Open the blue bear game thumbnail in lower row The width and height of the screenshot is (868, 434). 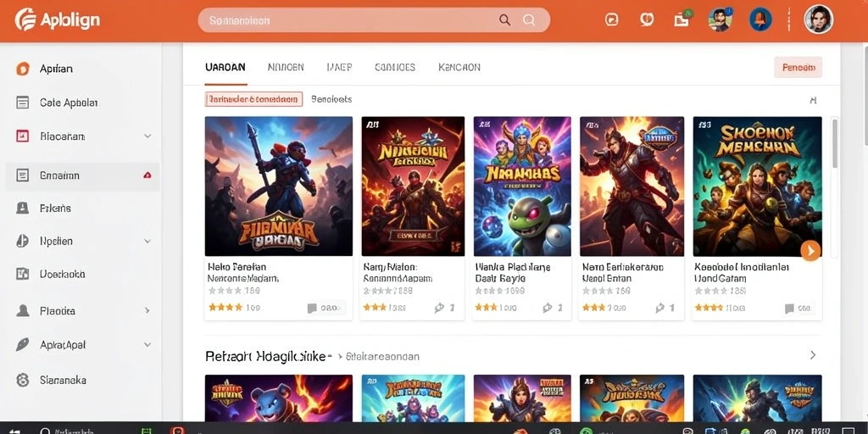coord(278,398)
